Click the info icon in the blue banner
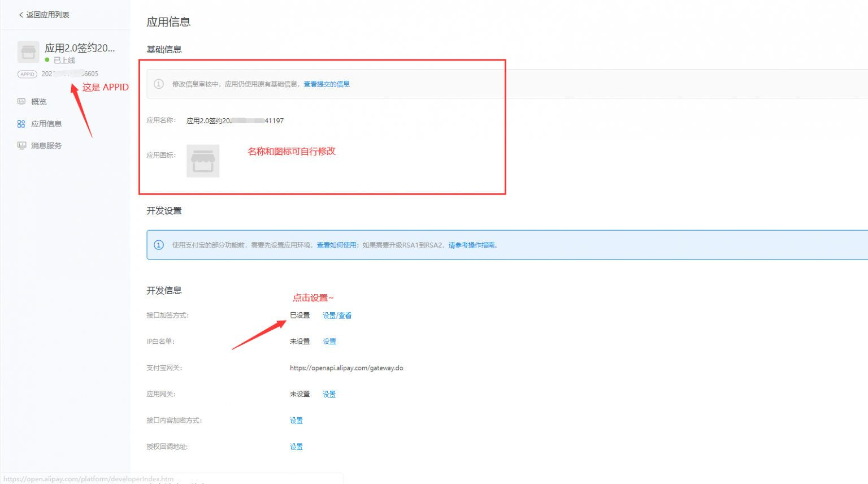This screenshot has width=868, height=484. (158, 244)
